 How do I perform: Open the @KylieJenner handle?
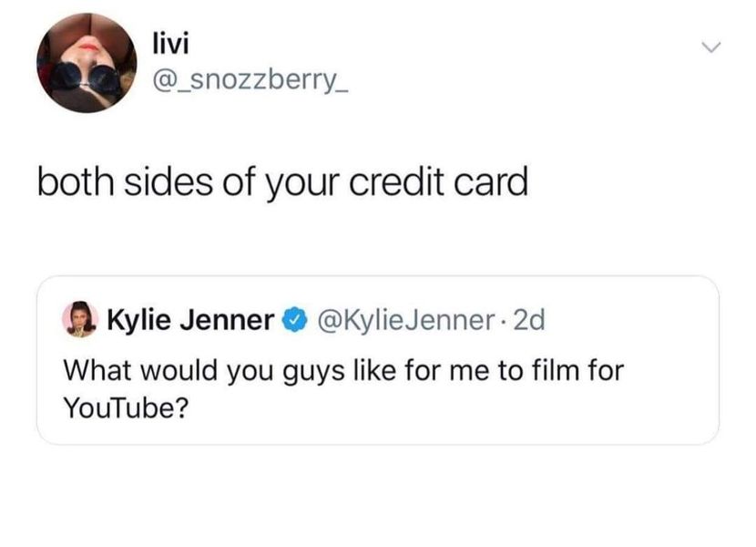pos(405,320)
